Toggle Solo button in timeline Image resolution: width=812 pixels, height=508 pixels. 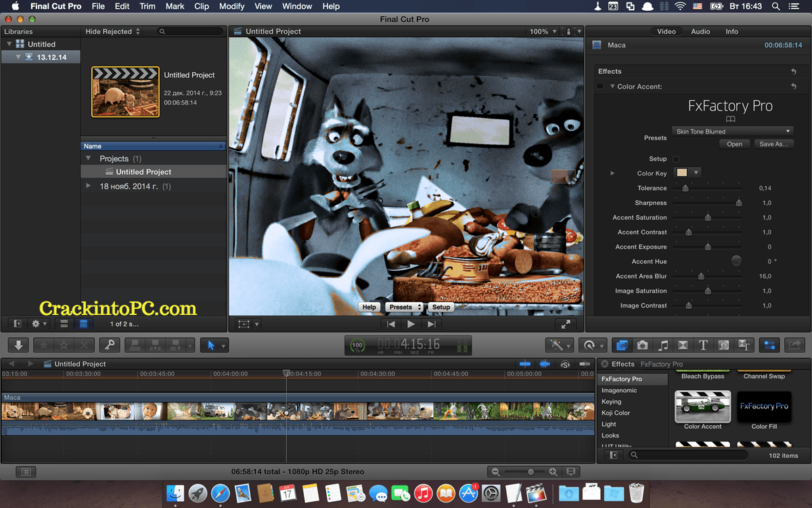[566, 364]
